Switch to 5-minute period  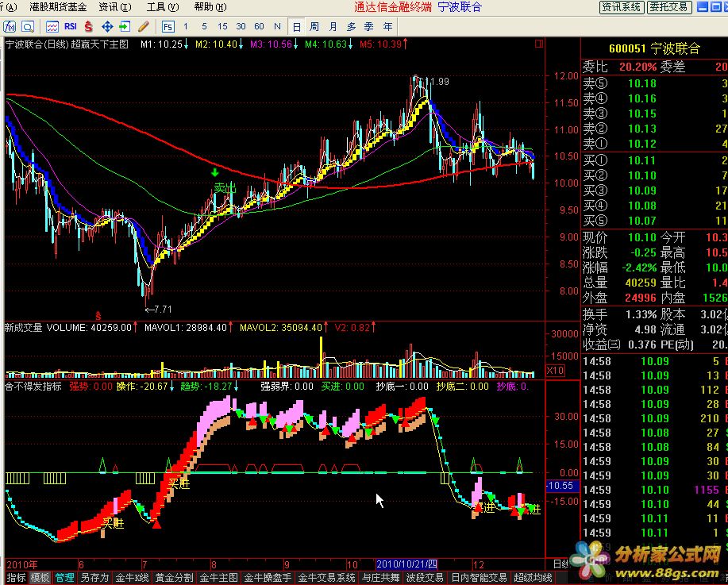pos(204,26)
